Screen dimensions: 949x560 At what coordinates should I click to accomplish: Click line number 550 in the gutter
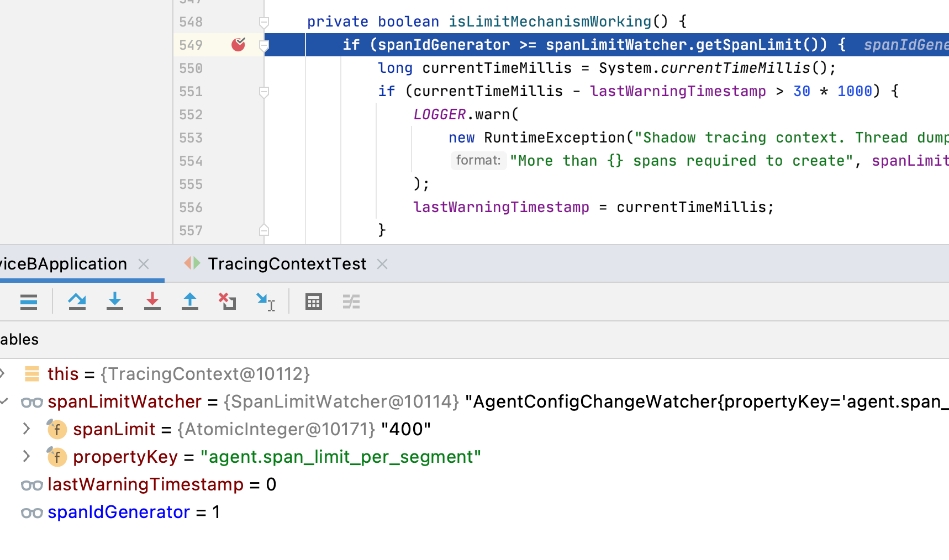(191, 68)
